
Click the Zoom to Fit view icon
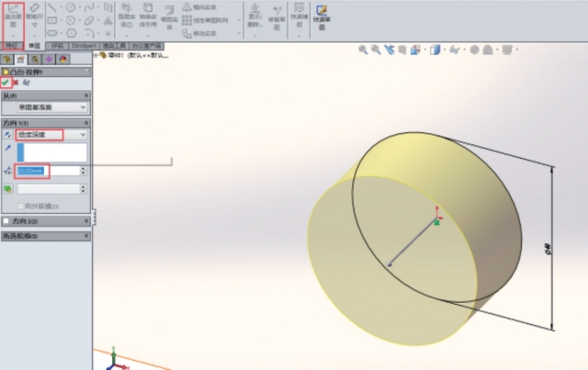[x=363, y=50]
